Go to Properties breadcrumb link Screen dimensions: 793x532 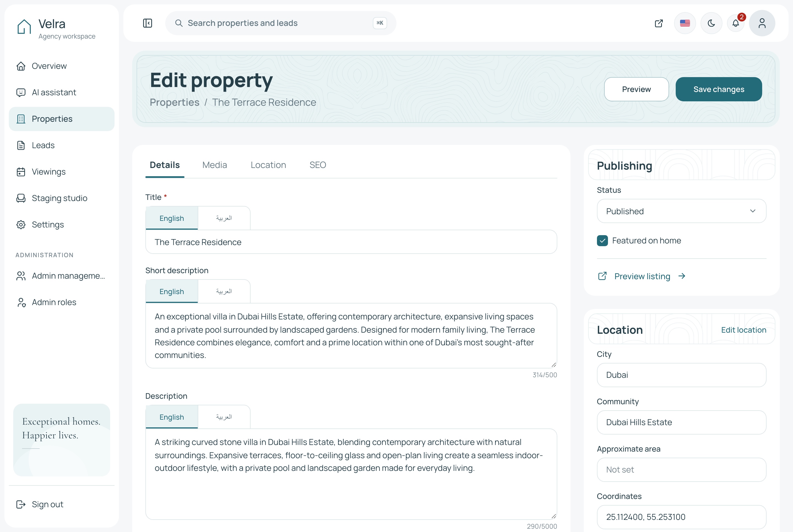174,102
